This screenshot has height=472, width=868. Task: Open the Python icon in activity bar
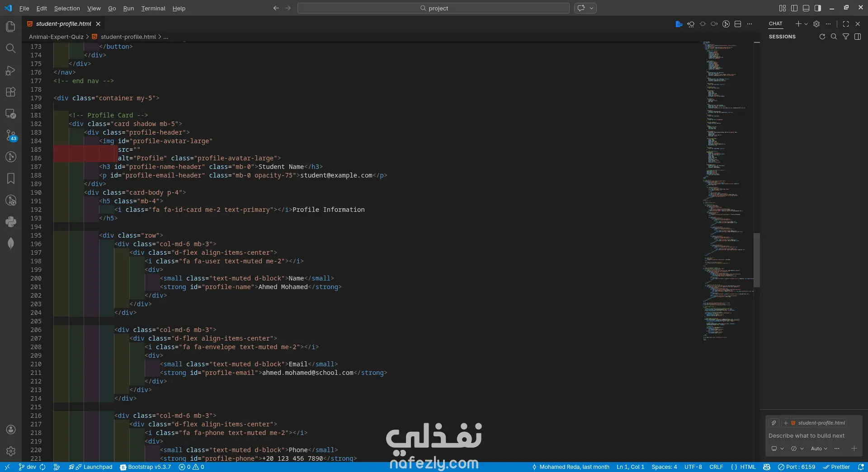pyautogui.click(x=11, y=222)
